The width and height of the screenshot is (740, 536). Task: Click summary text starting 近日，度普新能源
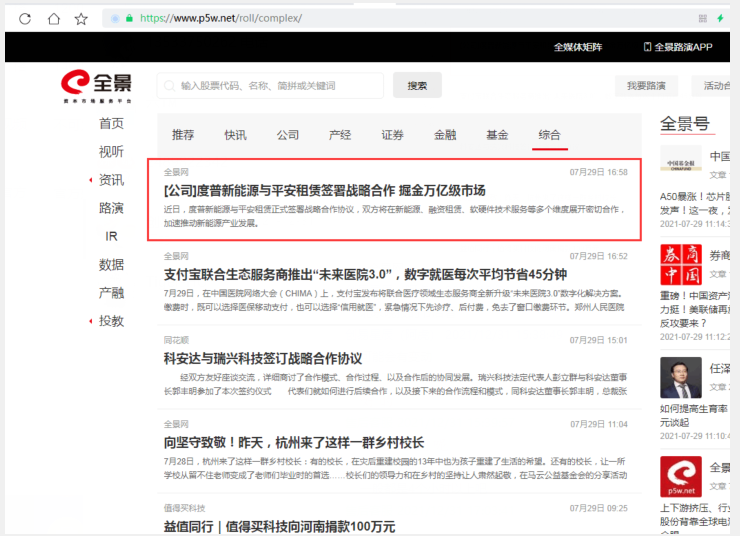[395, 216]
